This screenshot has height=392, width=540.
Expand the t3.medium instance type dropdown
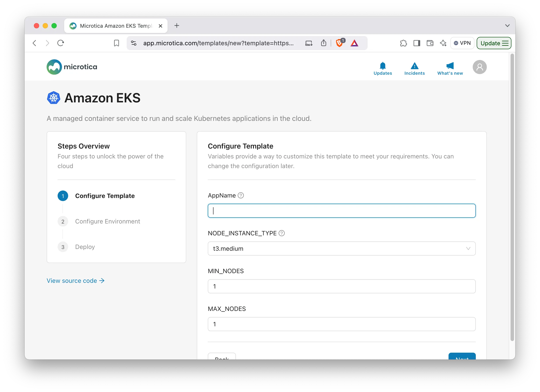coord(342,249)
